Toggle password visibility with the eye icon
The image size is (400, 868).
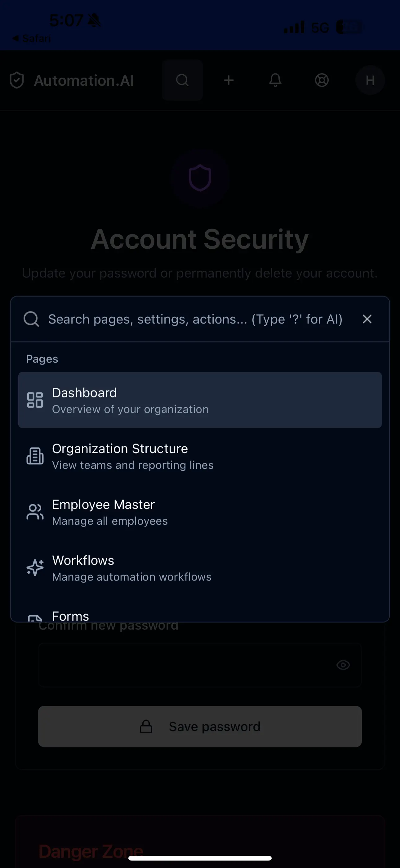coord(343,665)
